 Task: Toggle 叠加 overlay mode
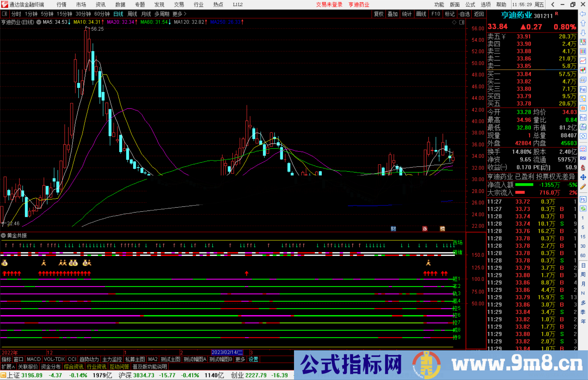tap(393, 14)
